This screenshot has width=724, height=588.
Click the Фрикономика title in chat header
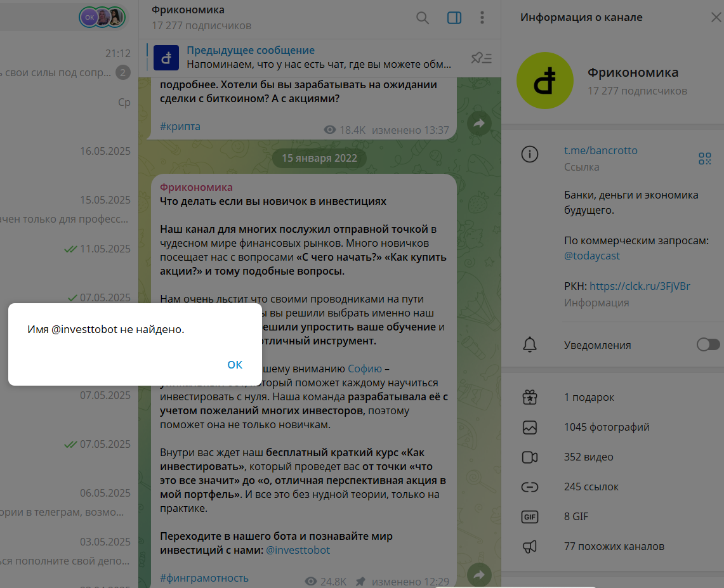[188, 10]
